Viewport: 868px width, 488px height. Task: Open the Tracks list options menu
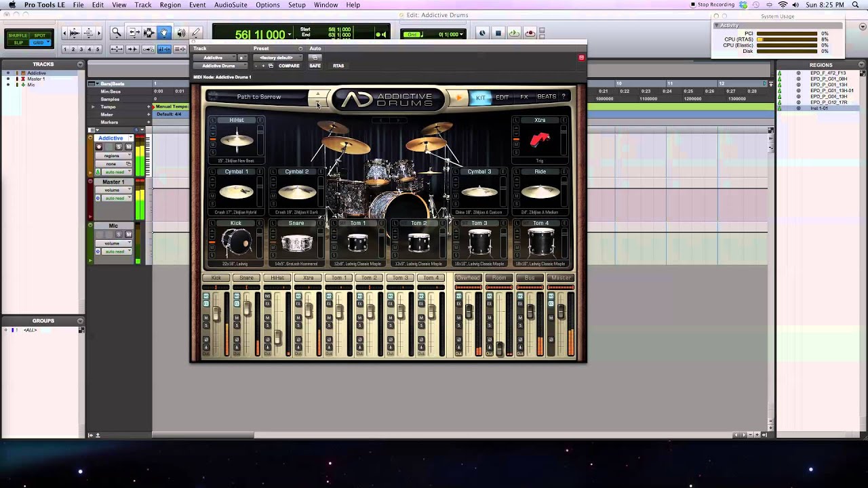[x=81, y=64]
